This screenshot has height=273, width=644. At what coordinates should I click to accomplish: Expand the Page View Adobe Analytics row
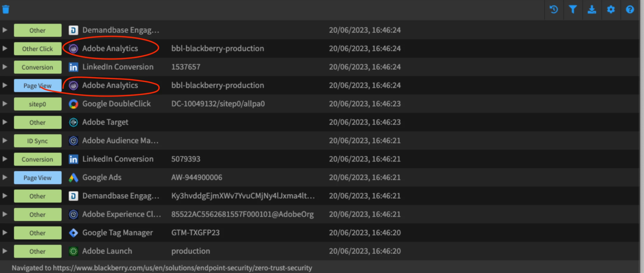(x=5, y=85)
